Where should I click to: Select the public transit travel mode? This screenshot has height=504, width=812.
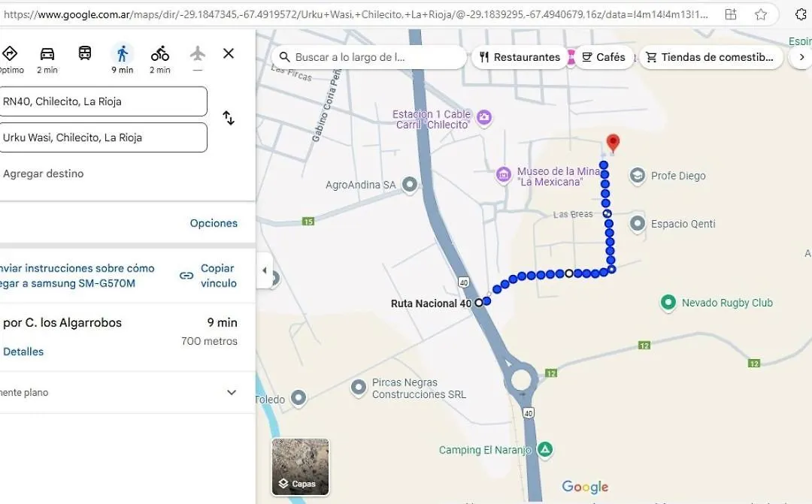click(x=85, y=53)
